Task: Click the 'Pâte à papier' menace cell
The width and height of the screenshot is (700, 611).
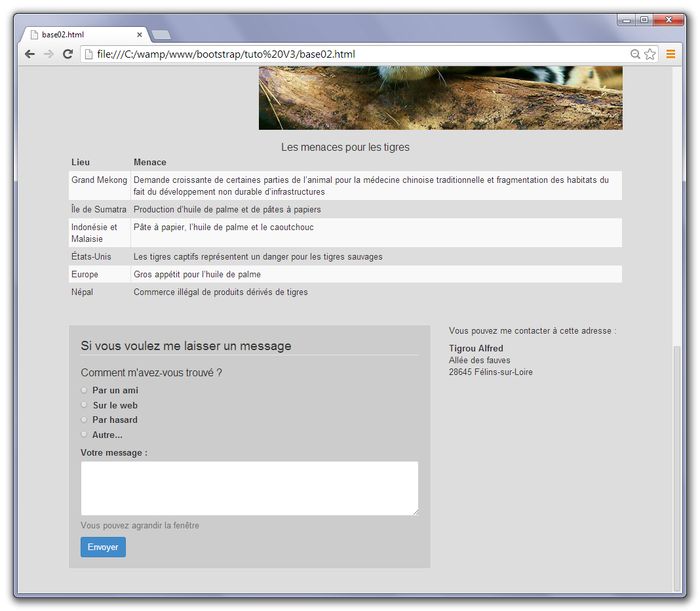Action: [376, 233]
